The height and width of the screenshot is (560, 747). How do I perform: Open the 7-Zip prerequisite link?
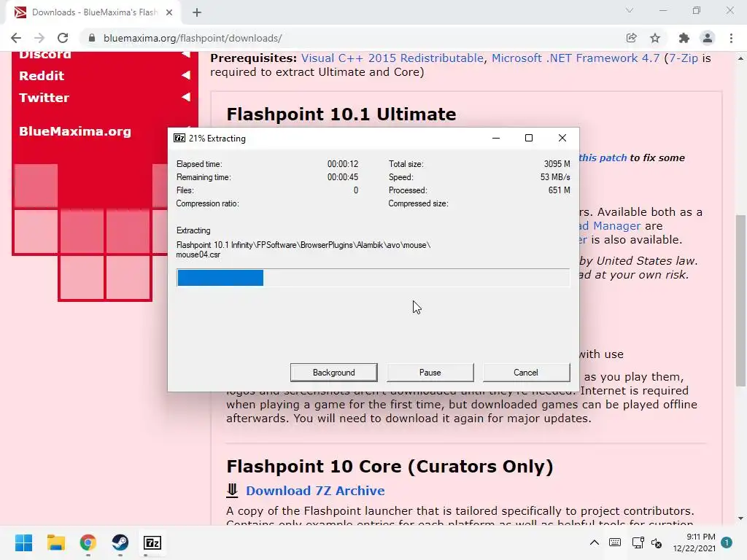pos(683,58)
